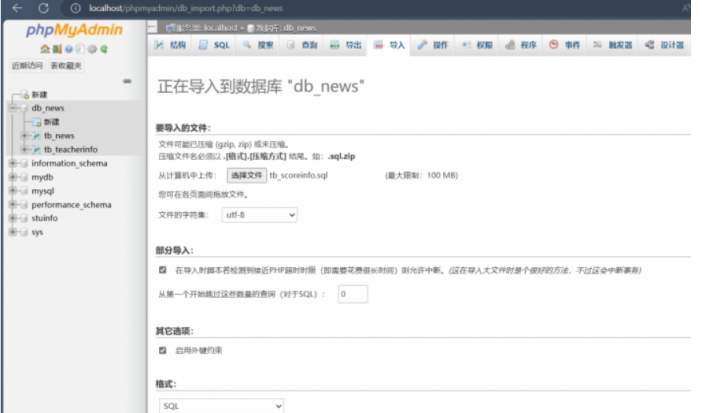Open the 程序 (Routines) tab
The height and width of the screenshot is (413, 702).
[x=521, y=45]
